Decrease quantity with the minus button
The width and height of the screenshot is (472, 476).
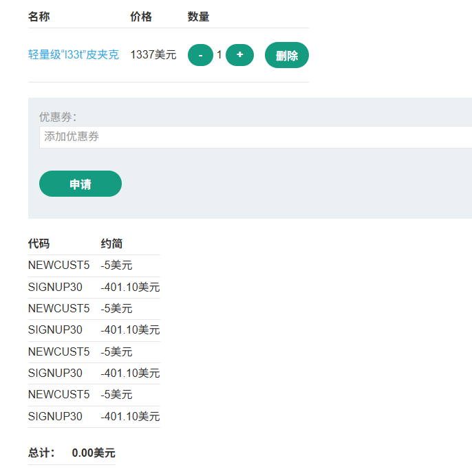(200, 55)
